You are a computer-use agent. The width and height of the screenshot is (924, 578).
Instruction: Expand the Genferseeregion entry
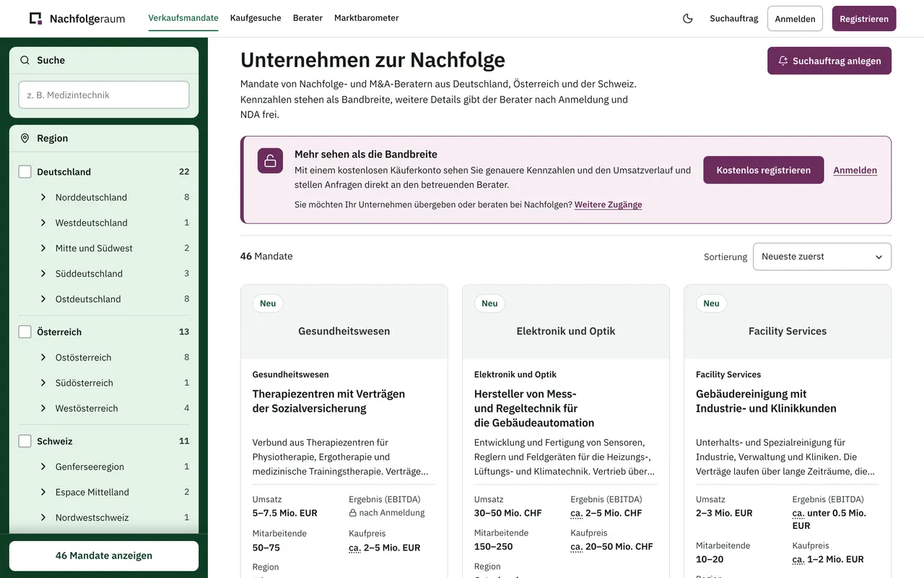coord(43,467)
